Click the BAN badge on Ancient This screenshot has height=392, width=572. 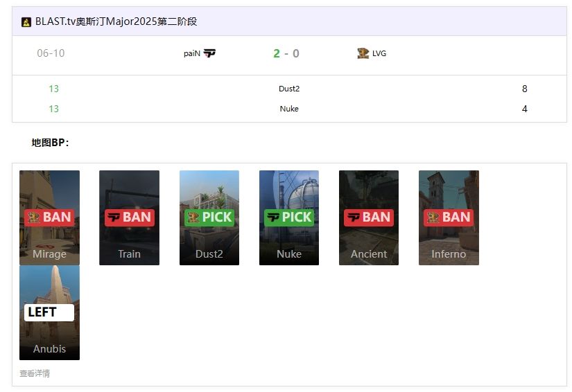pyautogui.click(x=369, y=217)
